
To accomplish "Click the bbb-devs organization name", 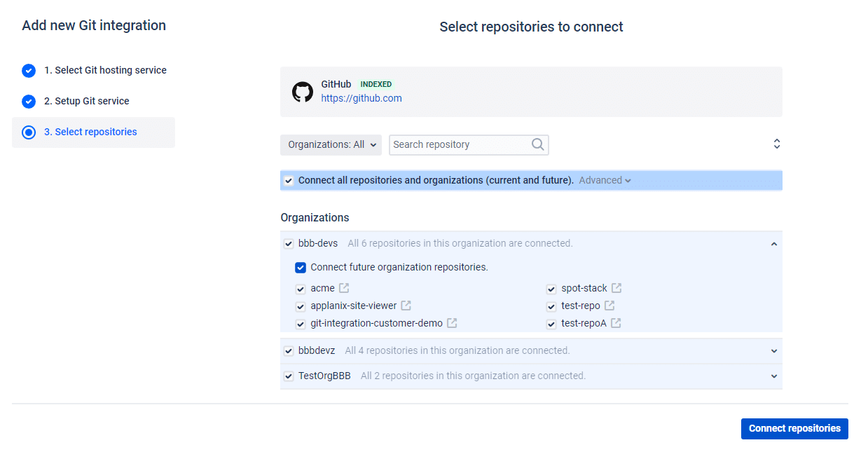I will point(318,243).
